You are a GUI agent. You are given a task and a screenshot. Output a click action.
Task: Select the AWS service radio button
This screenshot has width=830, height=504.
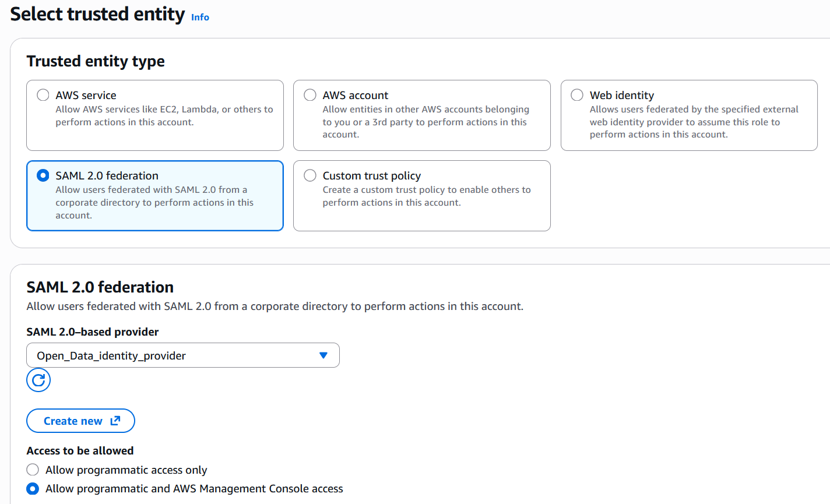pos(43,95)
